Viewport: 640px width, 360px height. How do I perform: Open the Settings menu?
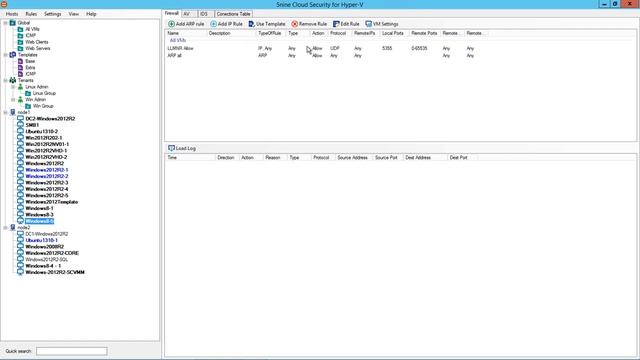[x=52, y=14]
